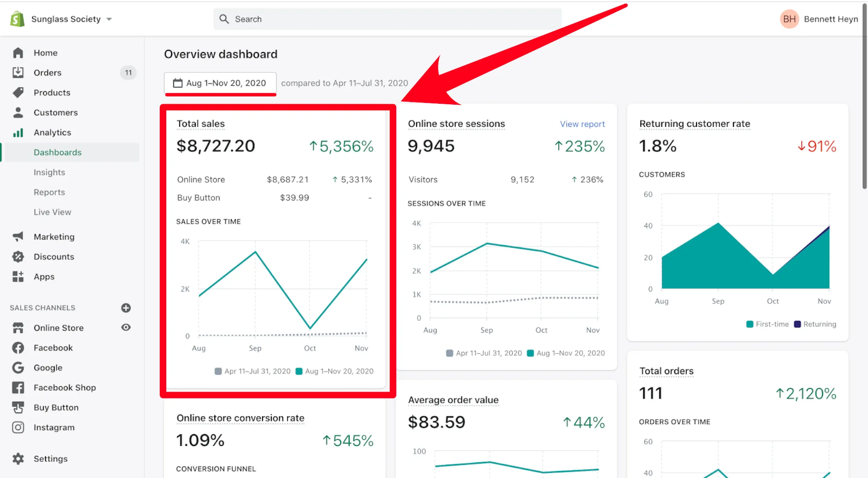Click the Apps grid icon
The height and width of the screenshot is (478, 868).
point(18,277)
